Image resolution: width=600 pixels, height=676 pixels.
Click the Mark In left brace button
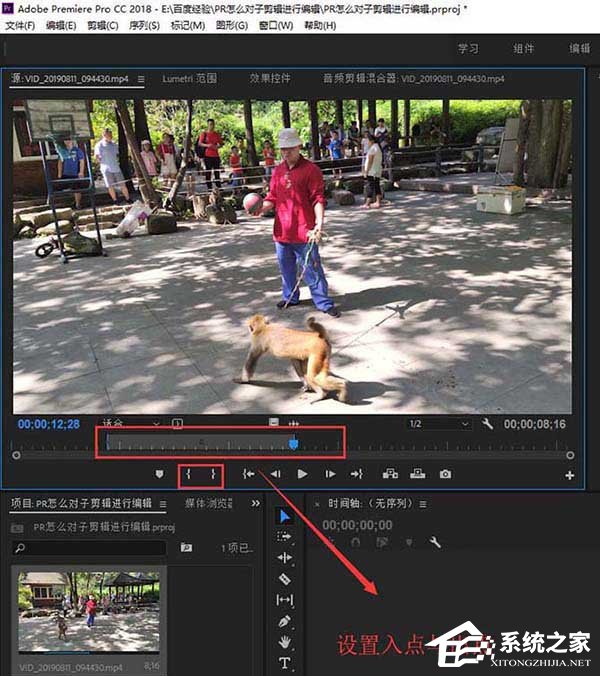point(188,474)
